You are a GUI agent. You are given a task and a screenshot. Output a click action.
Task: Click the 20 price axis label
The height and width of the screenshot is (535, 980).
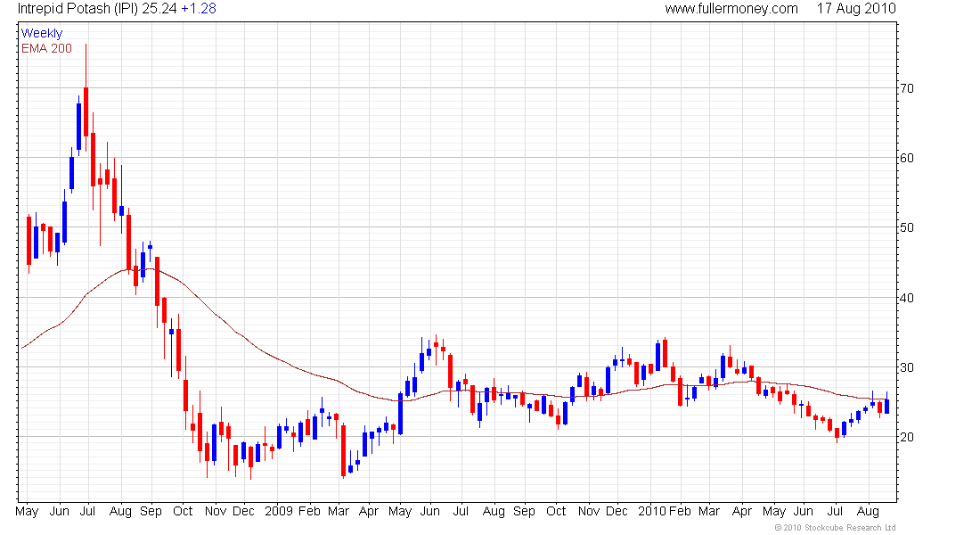coord(906,437)
